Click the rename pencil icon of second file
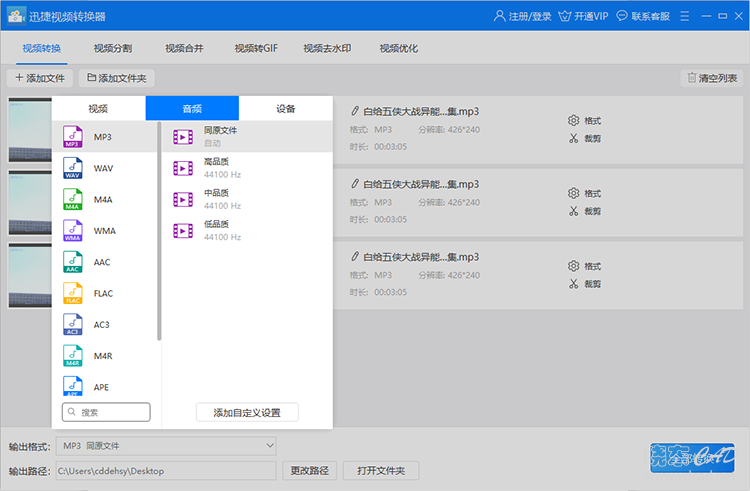Screen dimensions: 750x491 (354, 184)
